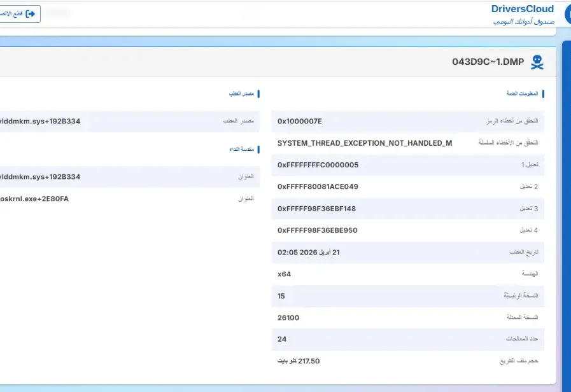Click the 3 تعديل label
The image size is (571, 392).
pyautogui.click(x=529, y=209)
